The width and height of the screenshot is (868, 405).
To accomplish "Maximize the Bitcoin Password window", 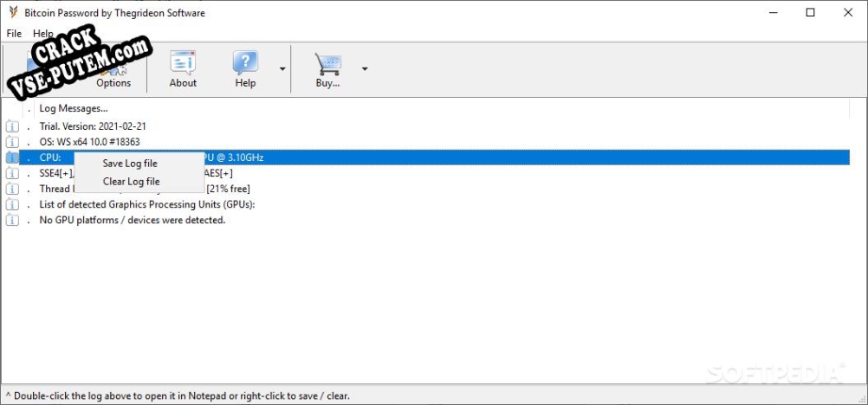I will click(811, 12).
